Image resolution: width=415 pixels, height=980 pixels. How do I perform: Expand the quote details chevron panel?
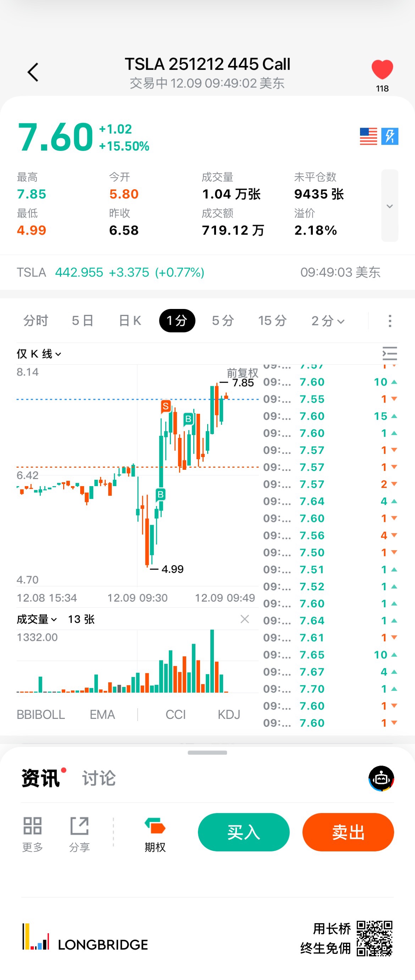(x=389, y=206)
